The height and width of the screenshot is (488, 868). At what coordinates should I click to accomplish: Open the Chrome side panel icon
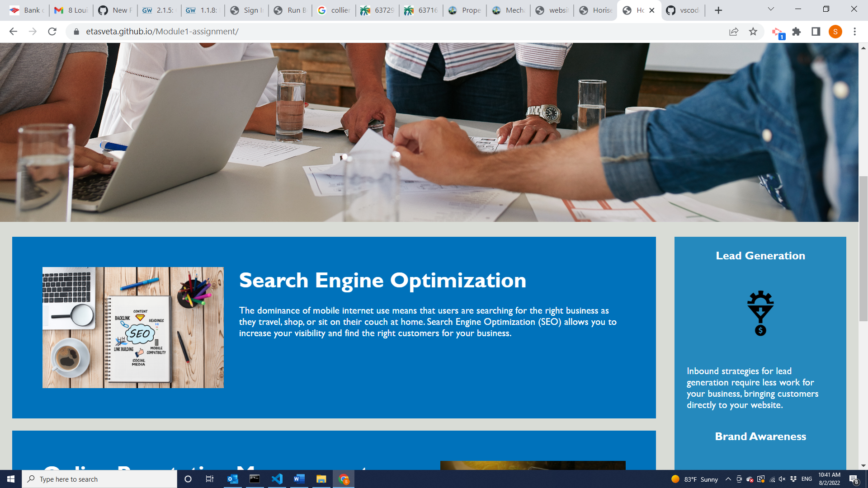(x=814, y=32)
